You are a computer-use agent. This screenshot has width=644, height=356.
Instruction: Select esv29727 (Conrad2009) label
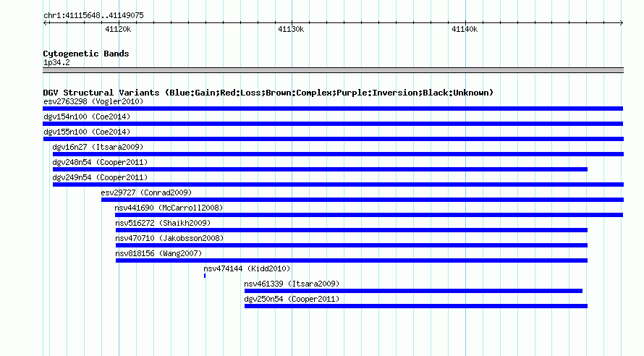click(x=147, y=192)
